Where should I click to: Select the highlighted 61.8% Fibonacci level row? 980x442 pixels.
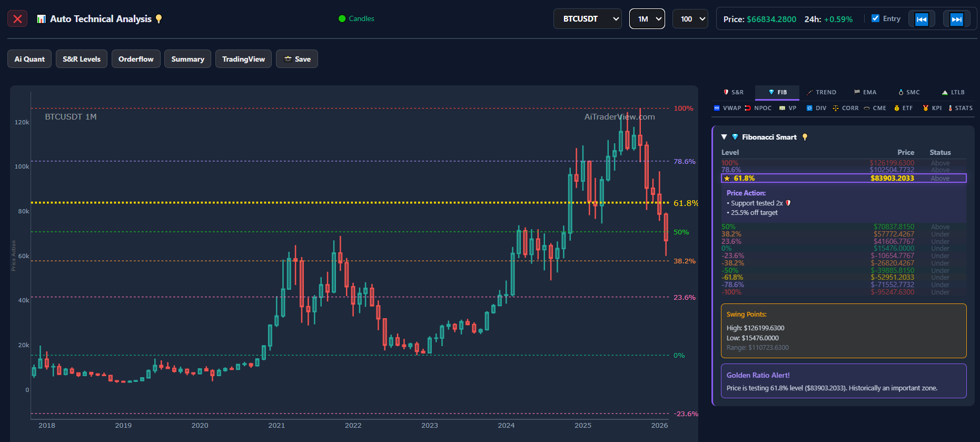click(843, 178)
